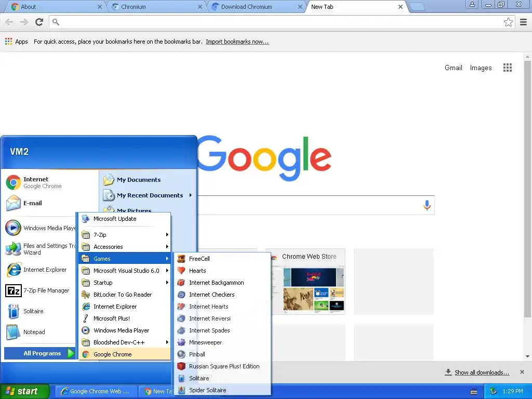This screenshot has width=532, height=399.
Task: Open Internet Reversi
Action: click(x=222, y=318)
